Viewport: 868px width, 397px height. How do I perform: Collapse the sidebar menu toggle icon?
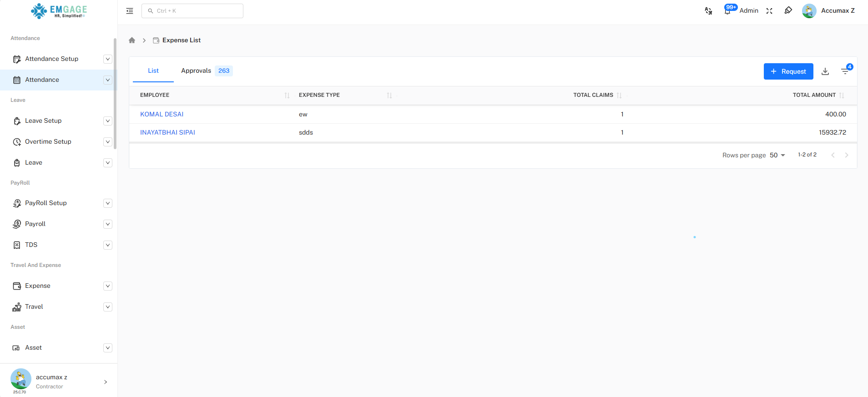(x=130, y=11)
